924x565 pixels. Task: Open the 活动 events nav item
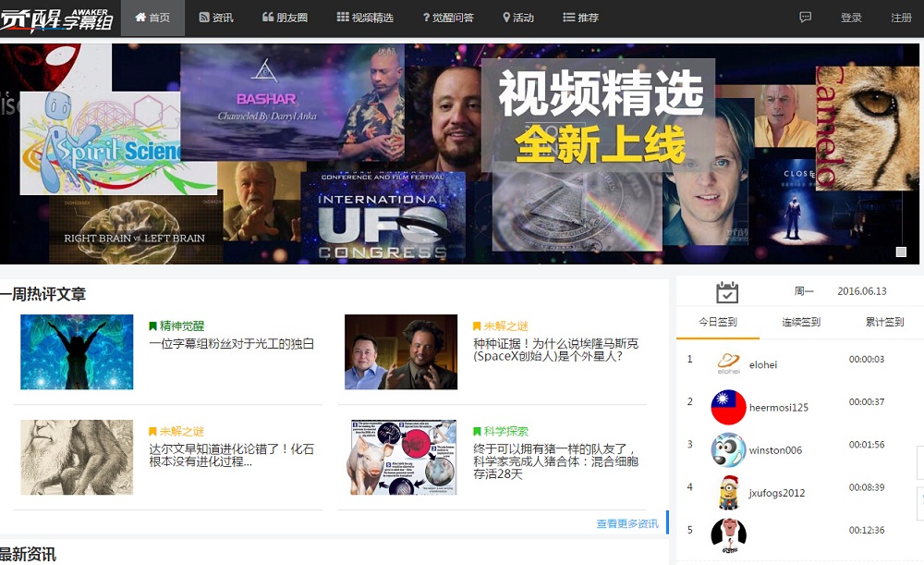click(518, 18)
